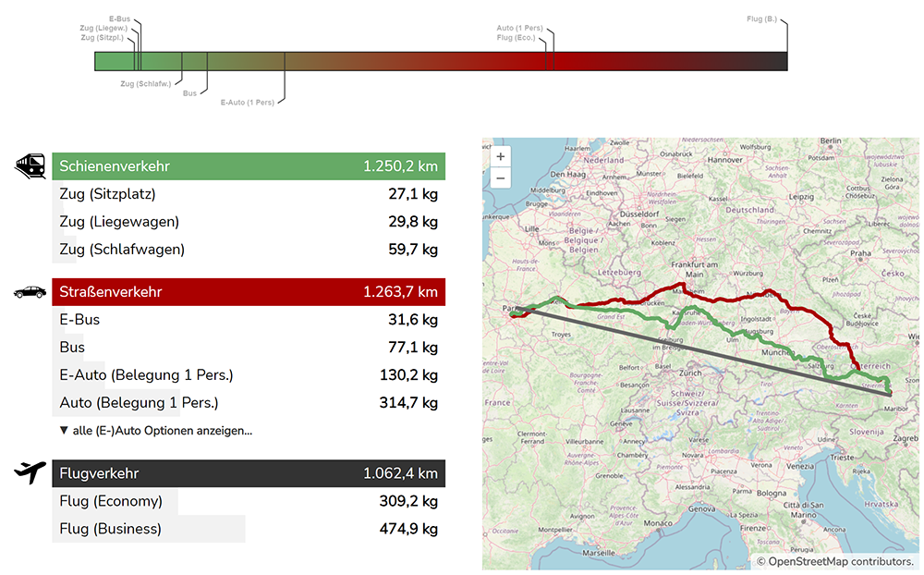The image size is (924, 575).
Task: Click the Flug (B.) marker on scale
Action: (x=762, y=18)
